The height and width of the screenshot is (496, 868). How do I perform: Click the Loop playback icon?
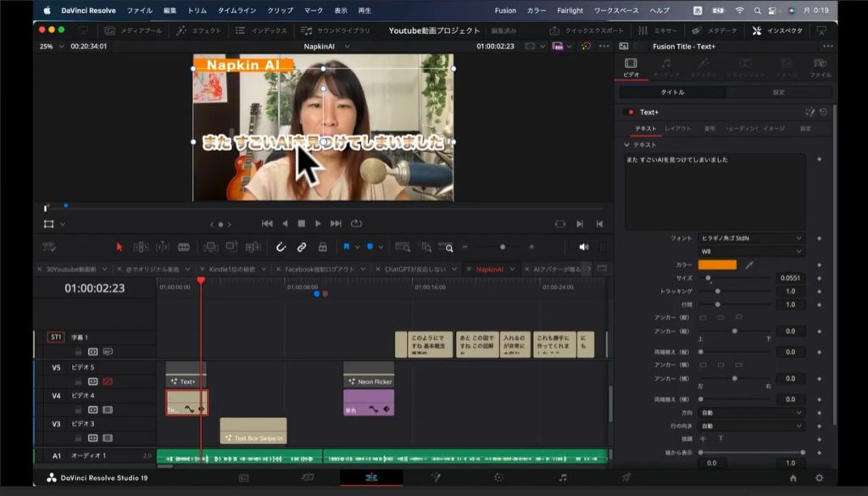tap(356, 224)
